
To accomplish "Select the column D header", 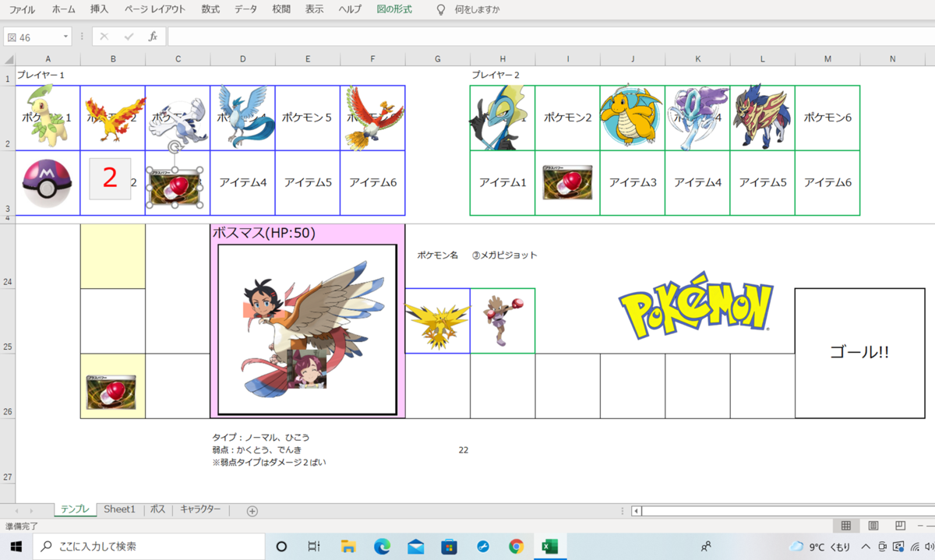I will click(x=242, y=59).
